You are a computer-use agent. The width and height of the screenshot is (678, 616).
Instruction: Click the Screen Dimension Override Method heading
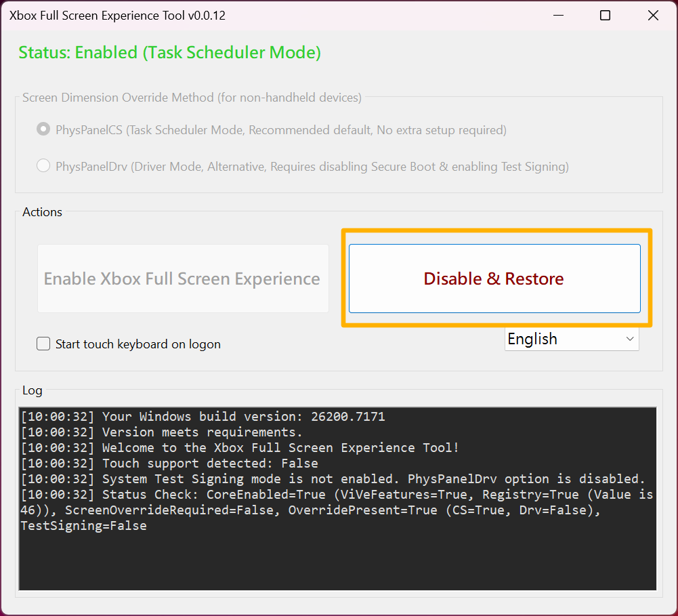(192, 98)
